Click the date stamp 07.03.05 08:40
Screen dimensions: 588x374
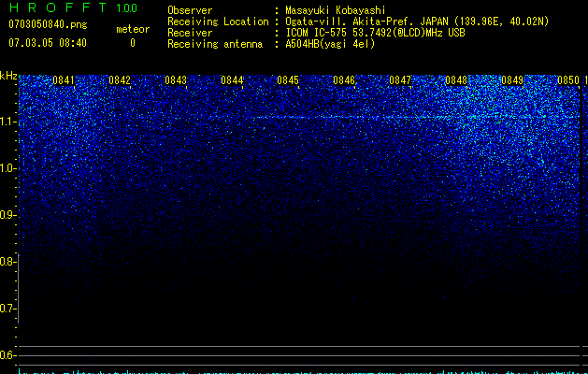coord(48,43)
